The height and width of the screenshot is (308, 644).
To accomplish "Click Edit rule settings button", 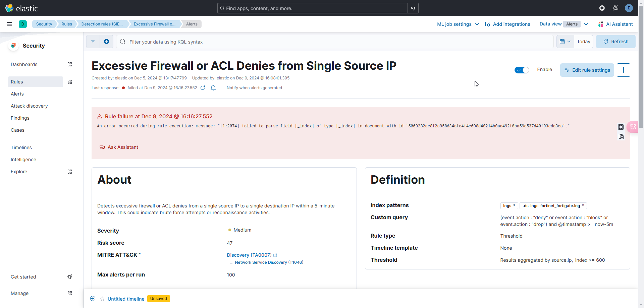I will (587, 70).
